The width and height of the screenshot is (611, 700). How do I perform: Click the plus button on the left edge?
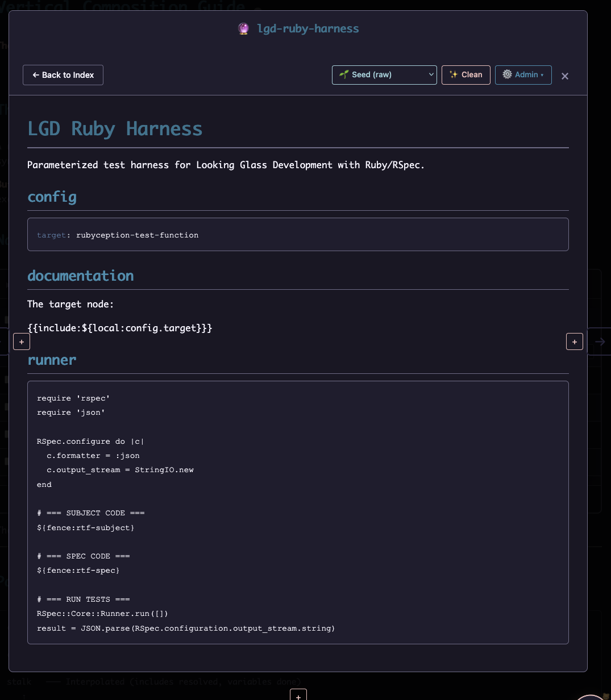tap(22, 342)
